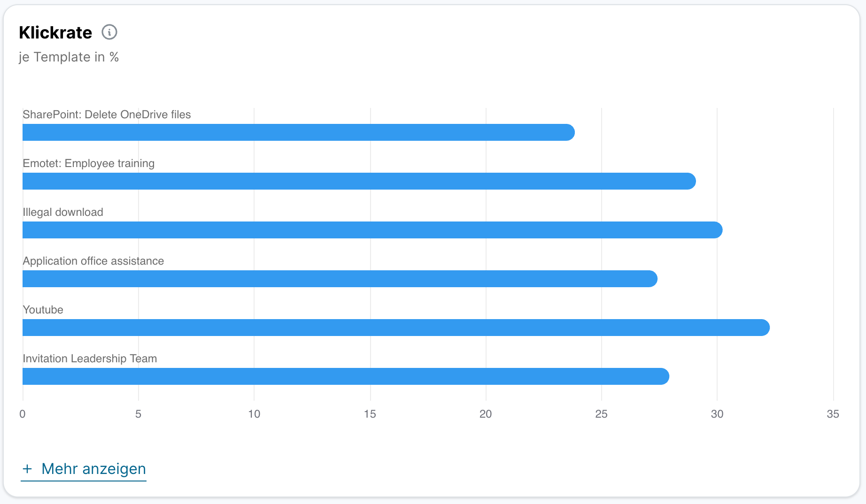Click the plus icon beside Mehr anzeigen
Viewport: 866px width, 504px height.
[x=27, y=469]
